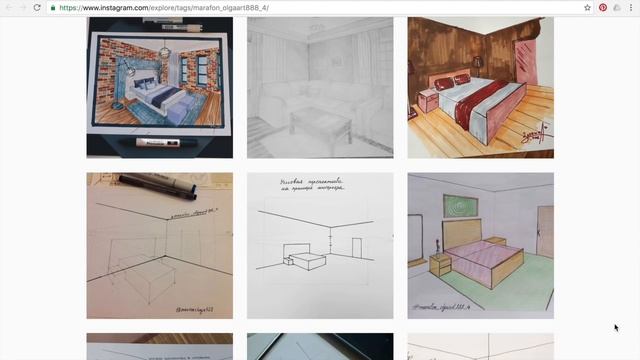640x360 pixels.
Task: Click the browser forward arrow
Action: point(22,7)
